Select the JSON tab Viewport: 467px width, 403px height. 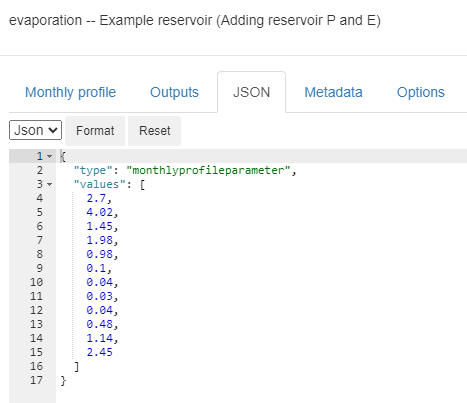pos(251,92)
